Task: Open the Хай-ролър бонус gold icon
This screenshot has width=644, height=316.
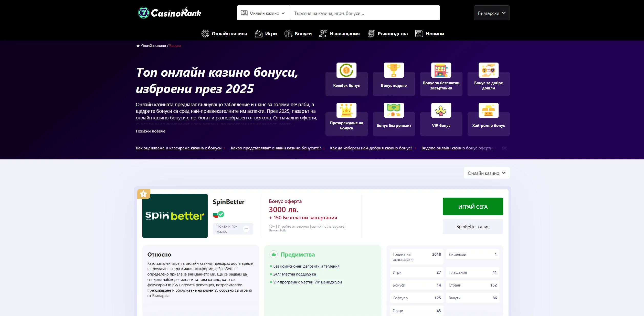Action: 488,110
